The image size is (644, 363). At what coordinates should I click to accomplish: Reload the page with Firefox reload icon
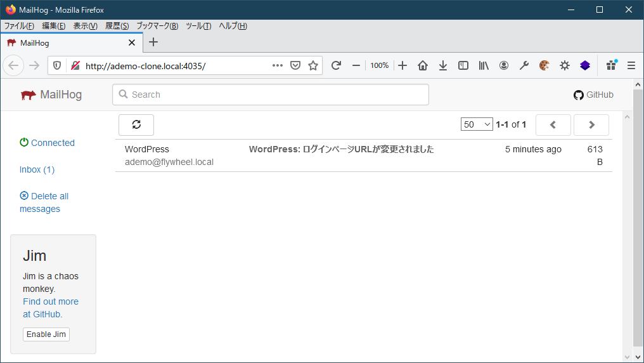point(336,65)
